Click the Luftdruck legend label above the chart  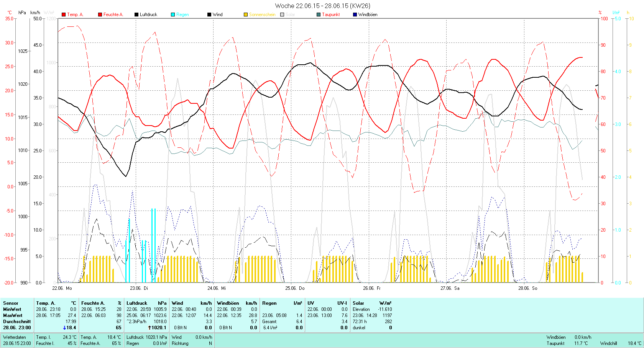pos(148,15)
